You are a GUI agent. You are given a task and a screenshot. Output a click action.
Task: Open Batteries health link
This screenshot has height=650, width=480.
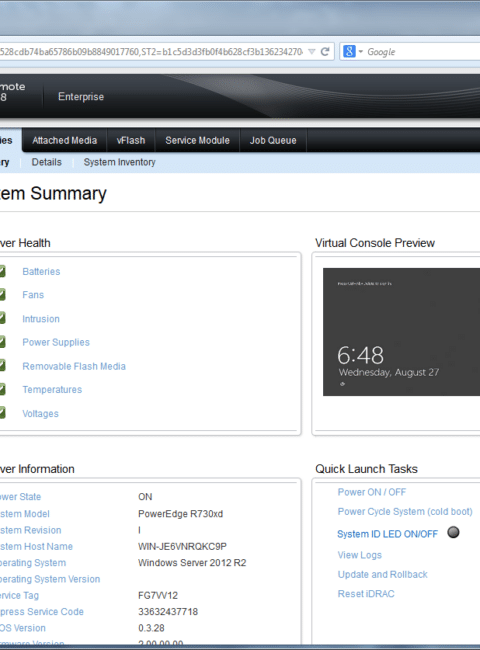click(41, 272)
